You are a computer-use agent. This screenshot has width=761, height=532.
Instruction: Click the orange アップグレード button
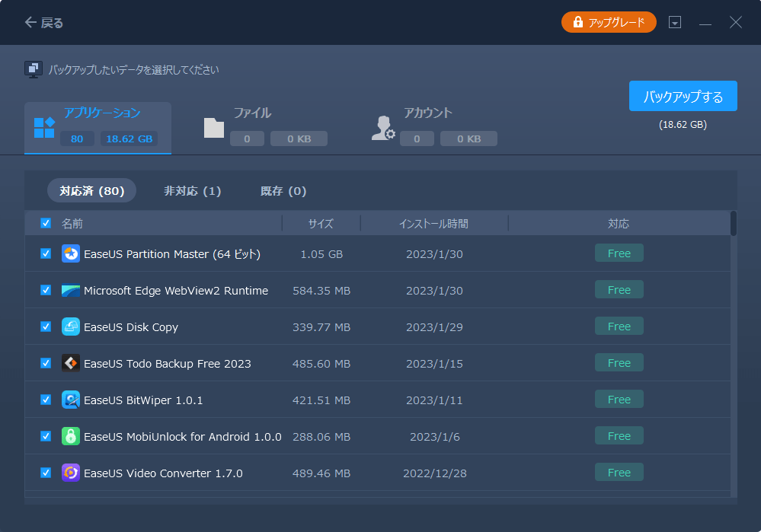pos(609,22)
